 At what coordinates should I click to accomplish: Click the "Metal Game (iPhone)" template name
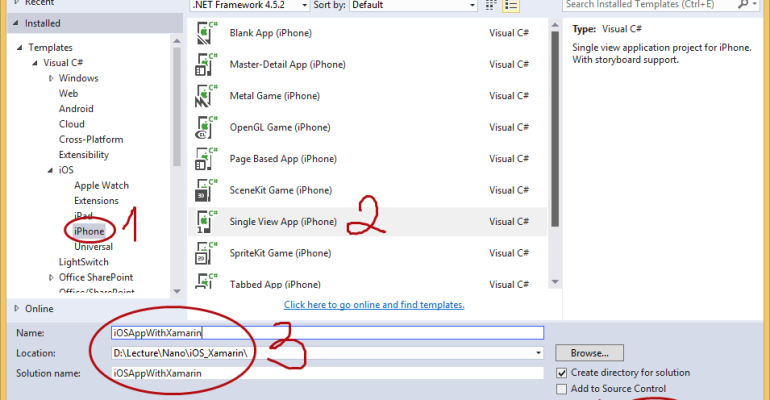click(x=275, y=96)
